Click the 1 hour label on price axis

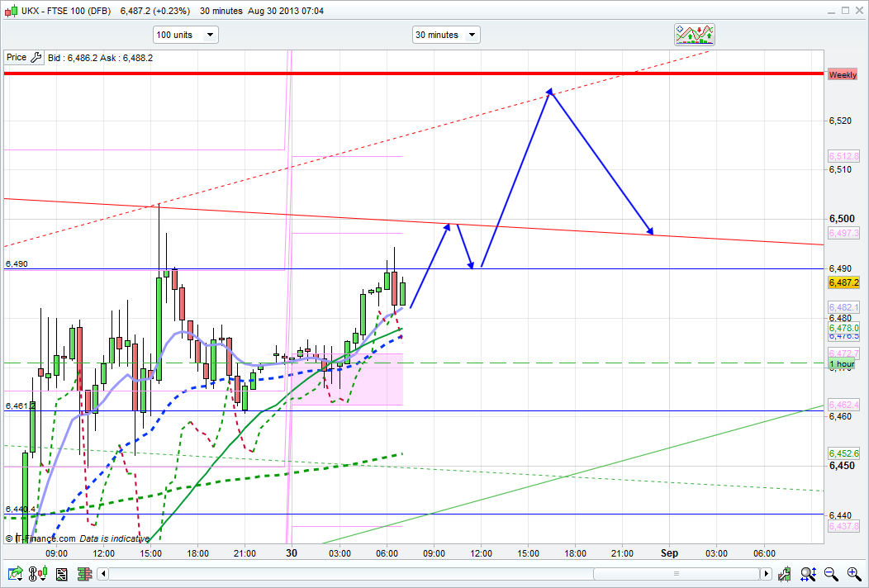842,364
